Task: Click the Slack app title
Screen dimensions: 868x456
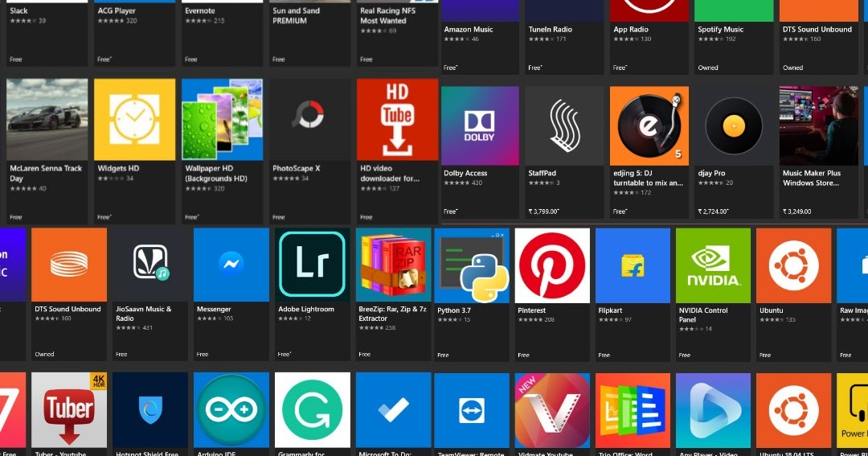Action: point(18,10)
